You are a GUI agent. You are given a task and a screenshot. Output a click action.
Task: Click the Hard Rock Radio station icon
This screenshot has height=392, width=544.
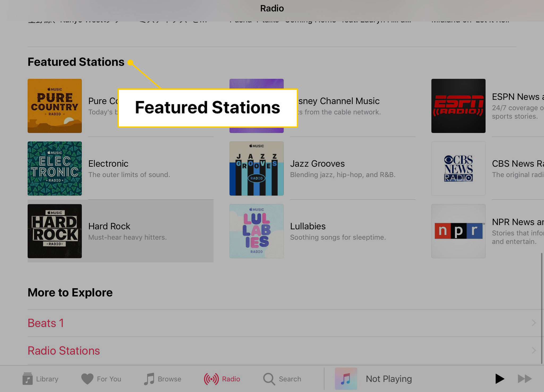pyautogui.click(x=54, y=231)
